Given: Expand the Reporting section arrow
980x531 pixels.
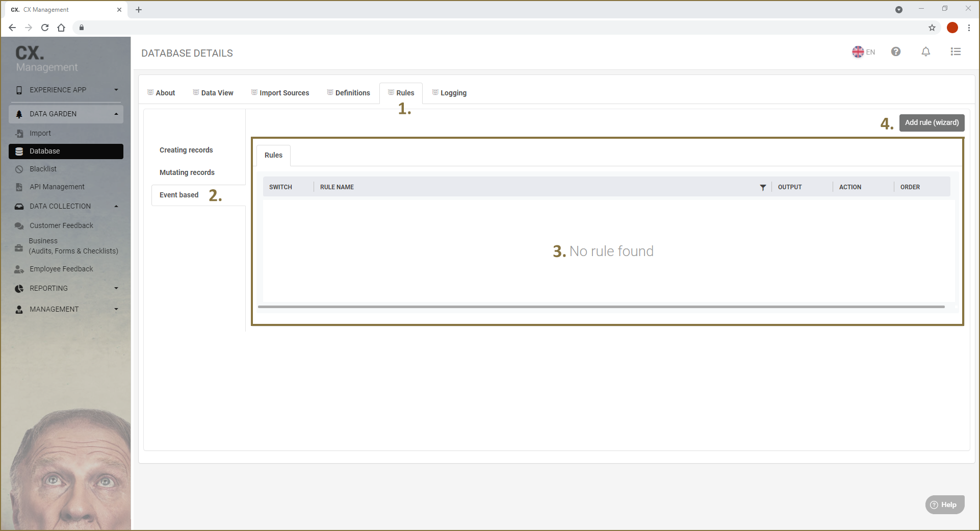Looking at the screenshot, I should coord(116,288).
